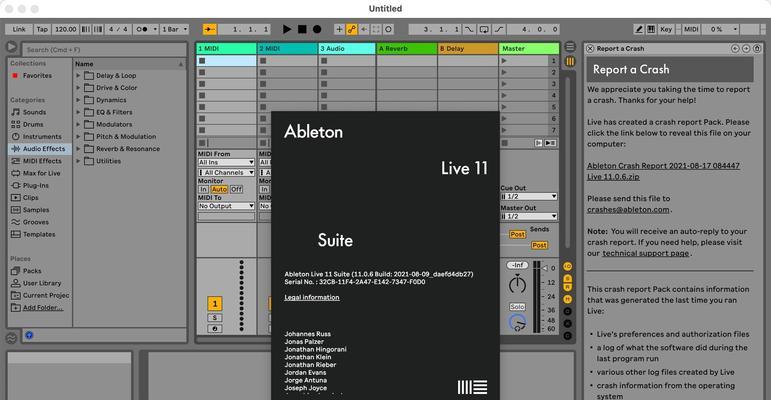The image size is (771, 400).
Task: Open the Instruments browser category
Action: tap(42, 137)
